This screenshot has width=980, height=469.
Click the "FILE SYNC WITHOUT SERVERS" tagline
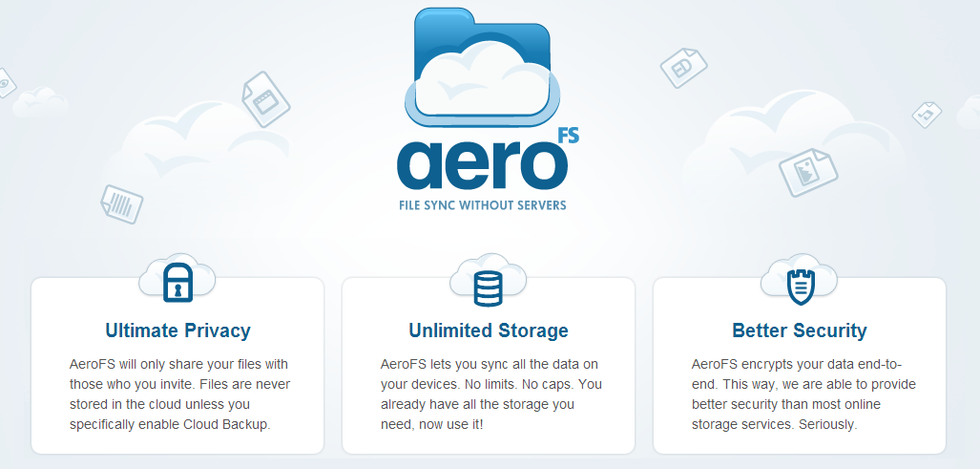tap(483, 205)
